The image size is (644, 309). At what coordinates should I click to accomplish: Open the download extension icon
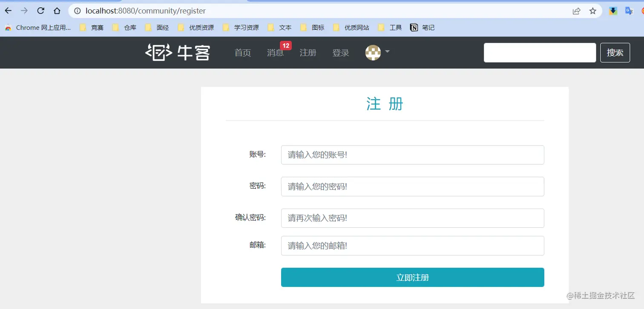[x=613, y=11]
